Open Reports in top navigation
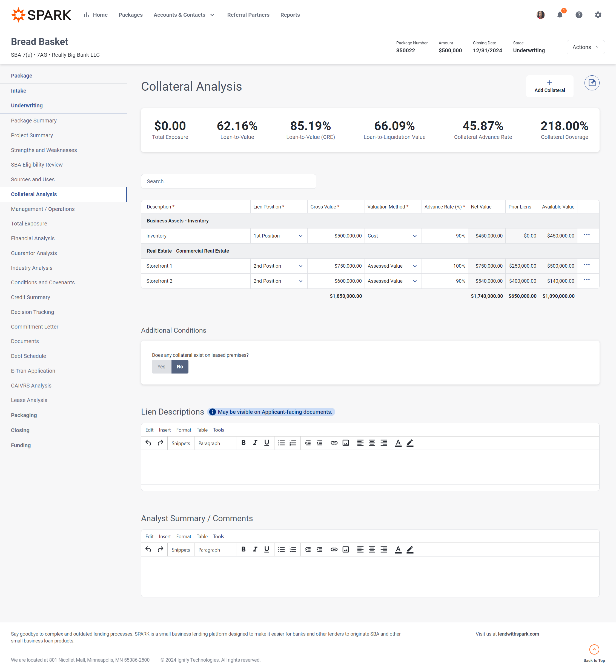Image resolution: width=616 pixels, height=672 pixels. pos(290,15)
